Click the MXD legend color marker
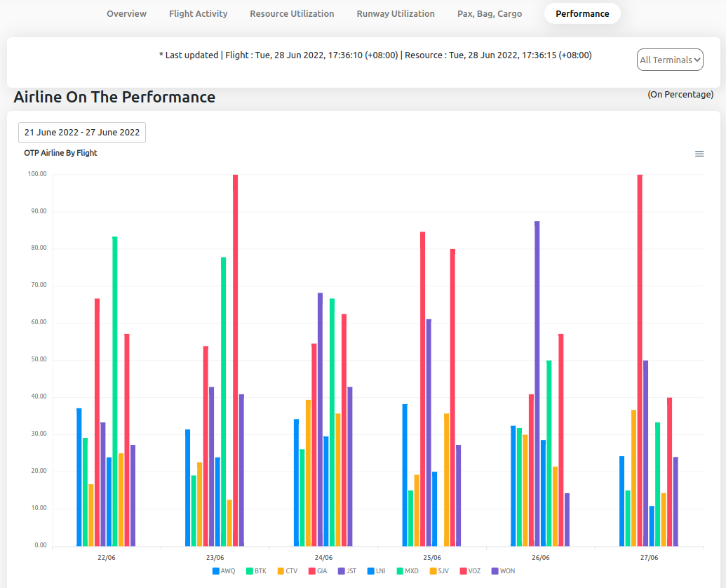The width and height of the screenshot is (726, 588). pyautogui.click(x=401, y=571)
